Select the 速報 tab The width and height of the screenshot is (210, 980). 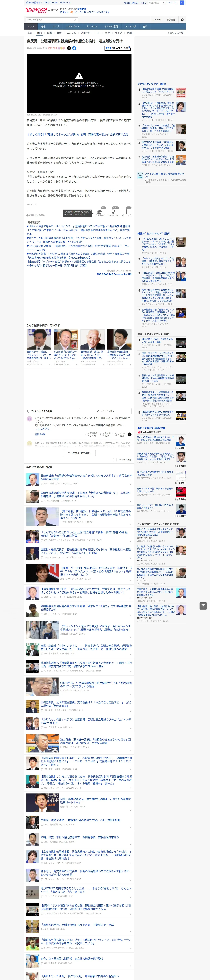(x=43, y=27)
